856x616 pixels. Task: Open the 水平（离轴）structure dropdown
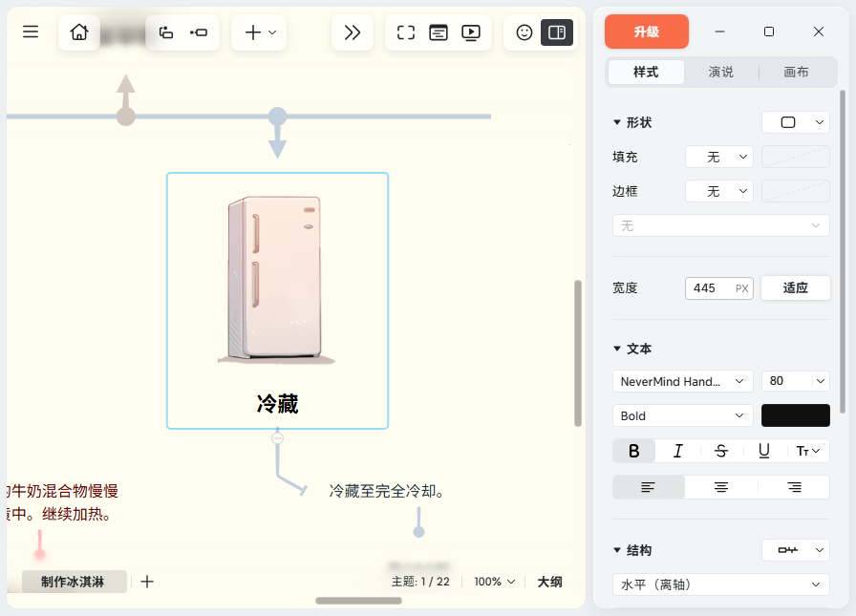click(x=720, y=584)
